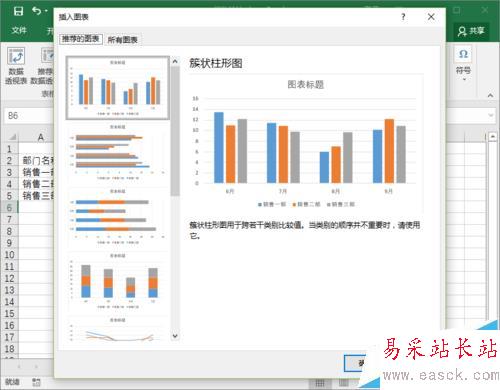The height and width of the screenshot is (390, 500).
Task: Select the stacked bar chart thumbnail
Action: (118, 217)
